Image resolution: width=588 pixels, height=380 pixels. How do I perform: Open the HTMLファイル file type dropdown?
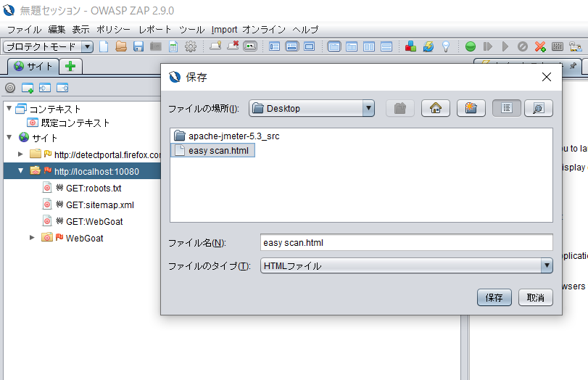[547, 265]
